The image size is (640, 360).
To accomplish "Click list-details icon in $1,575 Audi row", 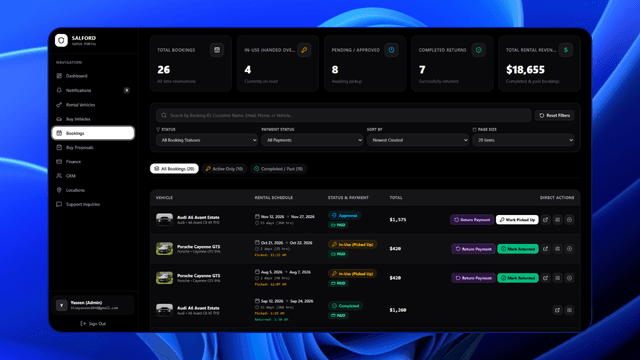I will coord(558,220).
